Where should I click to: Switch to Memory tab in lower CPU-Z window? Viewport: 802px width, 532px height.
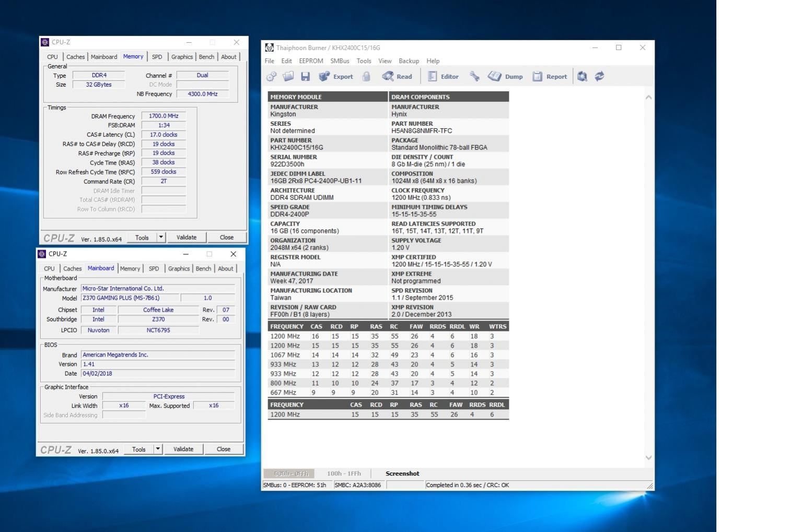click(x=130, y=269)
